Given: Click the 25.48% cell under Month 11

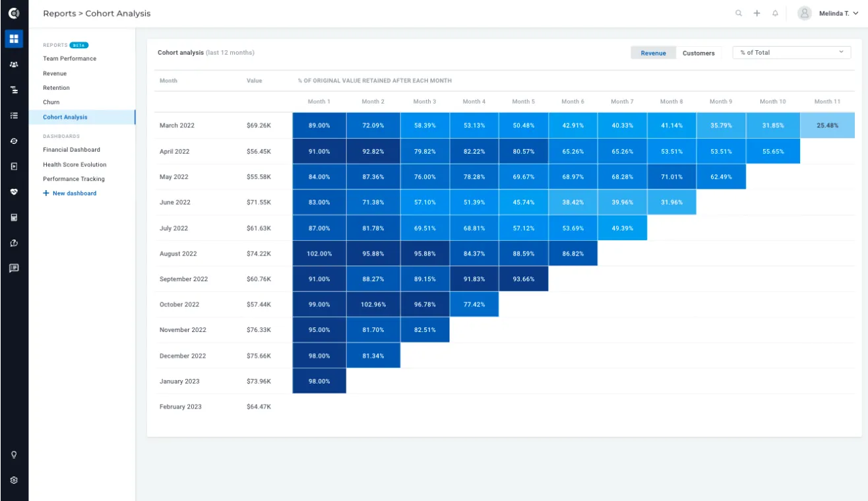Looking at the screenshot, I should coord(827,125).
